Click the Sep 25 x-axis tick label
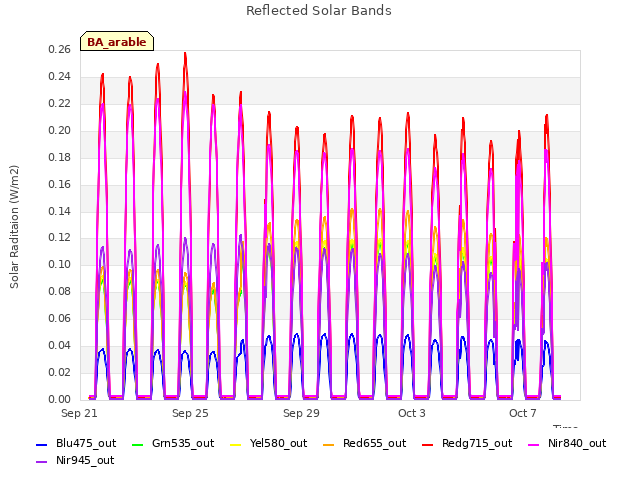The image size is (640, 480). pos(190,413)
